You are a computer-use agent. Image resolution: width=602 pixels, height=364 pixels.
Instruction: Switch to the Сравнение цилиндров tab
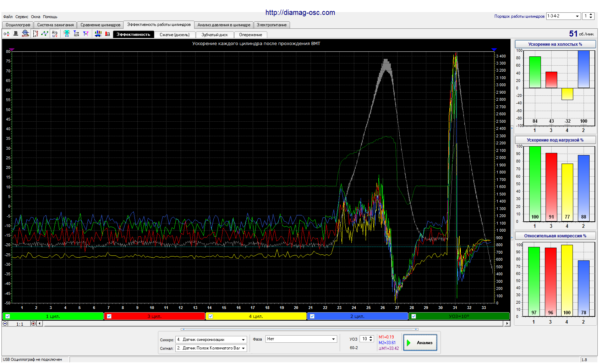click(x=100, y=25)
